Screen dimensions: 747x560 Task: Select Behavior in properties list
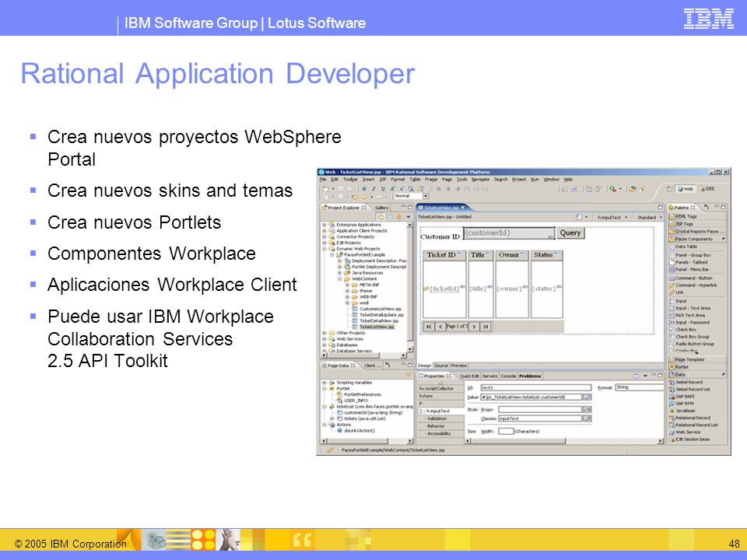(x=436, y=426)
